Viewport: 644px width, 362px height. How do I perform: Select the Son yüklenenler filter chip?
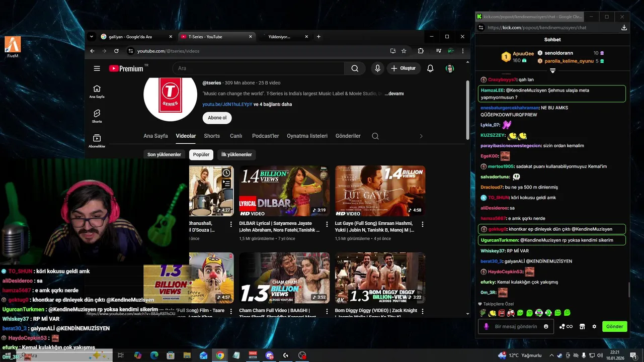point(164,154)
